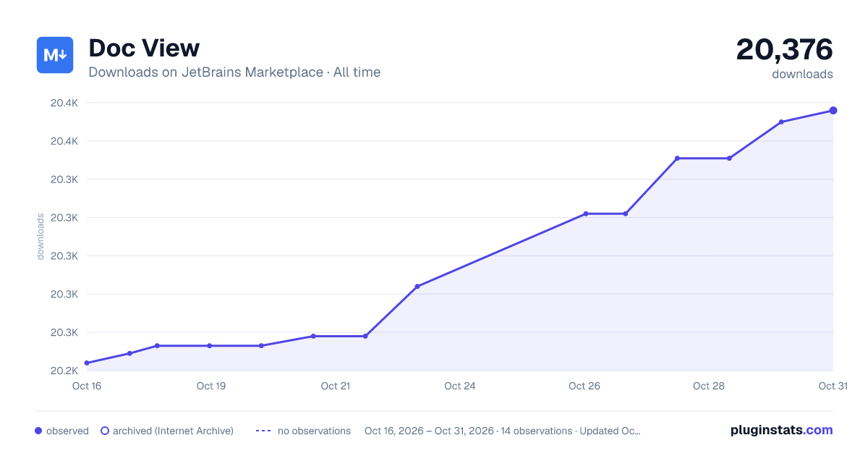Image resolution: width=868 pixels, height=456 pixels.
Task: Click the archived legend hollow circle
Action: (x=105, y=431)
